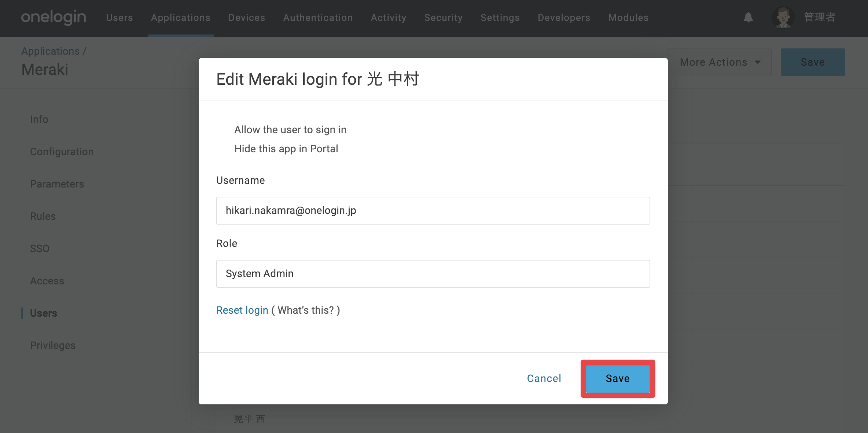Open the Users top navigation menu
Image resolution: width=868 pixels, height=433 pixels.
click(119, 18)
